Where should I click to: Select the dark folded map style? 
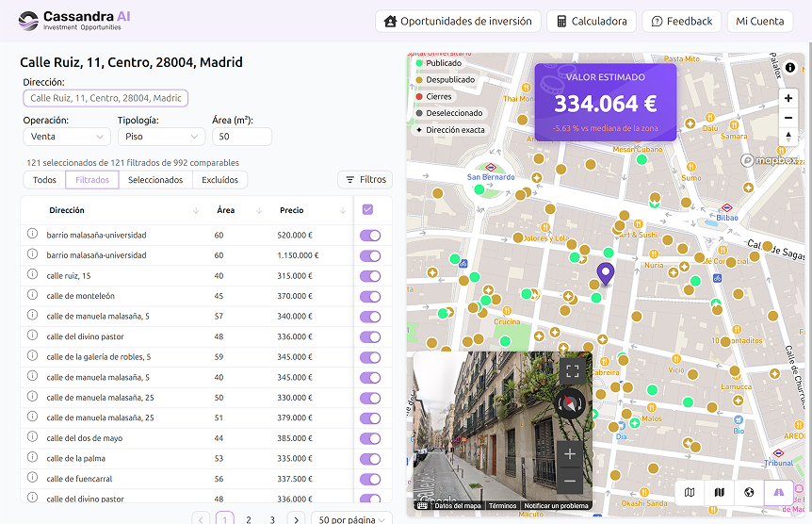(x=720, y=492)
